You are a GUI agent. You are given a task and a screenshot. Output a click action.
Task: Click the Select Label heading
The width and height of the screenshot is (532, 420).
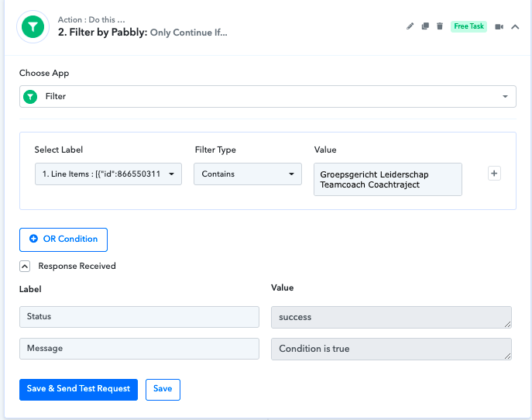click(x=59, y=150)
